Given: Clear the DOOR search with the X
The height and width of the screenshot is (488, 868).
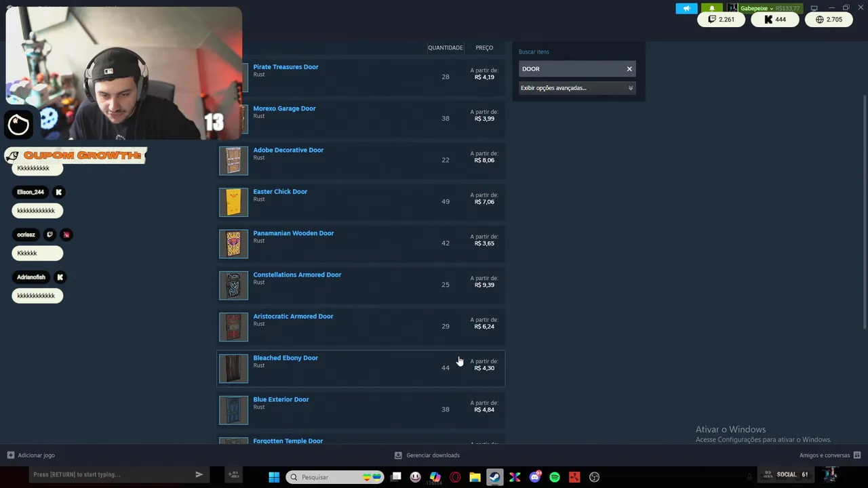Looking at the screenshot, I should (x=629, y=68).
